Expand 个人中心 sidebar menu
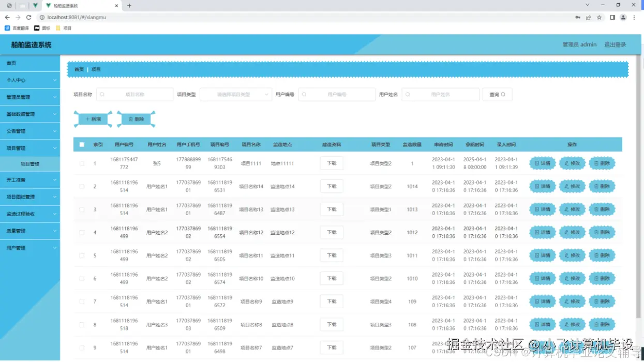Image resolution: width=644 pixels, height=362 pixels. click(x=30, y=80)
